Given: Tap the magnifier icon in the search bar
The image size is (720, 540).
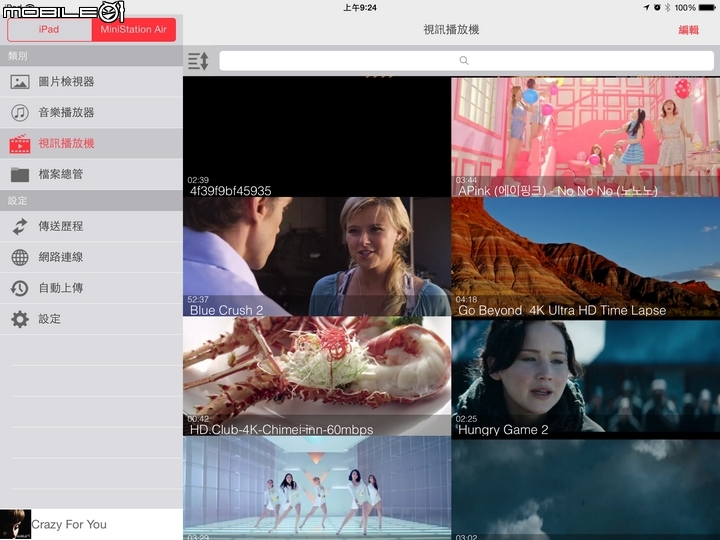Looking at the screenshot, I should point(464,61).
